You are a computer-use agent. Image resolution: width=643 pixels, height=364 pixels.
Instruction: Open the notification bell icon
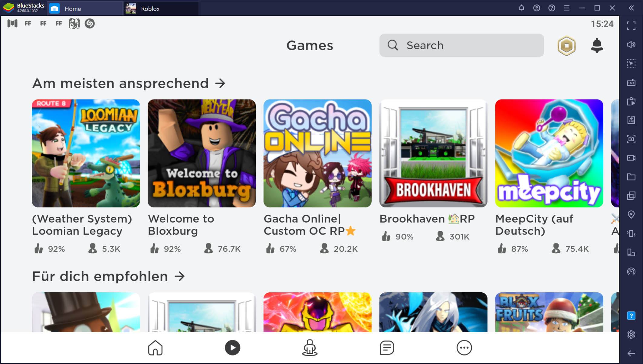pos(597,45)
